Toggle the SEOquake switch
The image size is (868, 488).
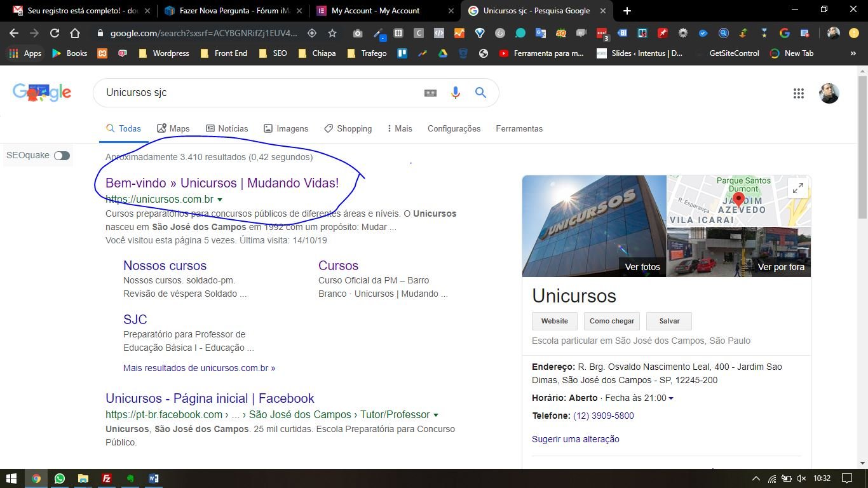pos(62,156)
